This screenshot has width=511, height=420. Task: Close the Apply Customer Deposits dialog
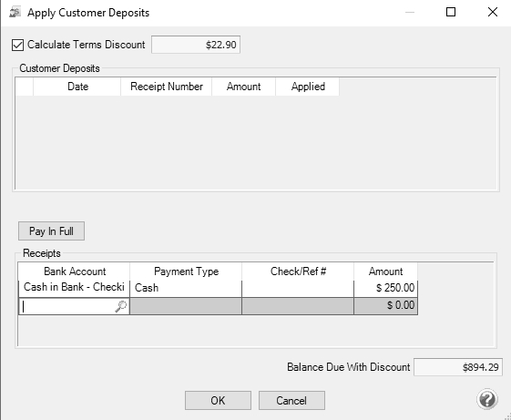coord(493,12)
